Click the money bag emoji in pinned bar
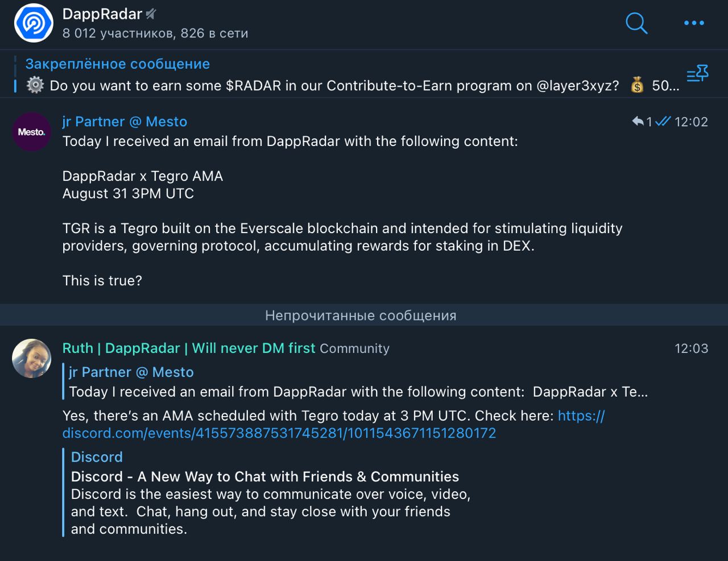The height and width of the screenshot is (561, 728). [x=637, y=86]
